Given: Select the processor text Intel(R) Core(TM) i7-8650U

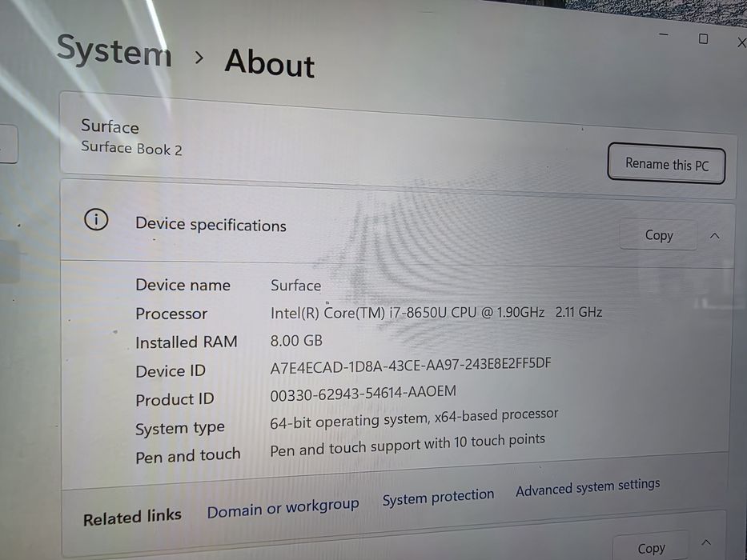Looking at the screenshot, I should point(358,313).
